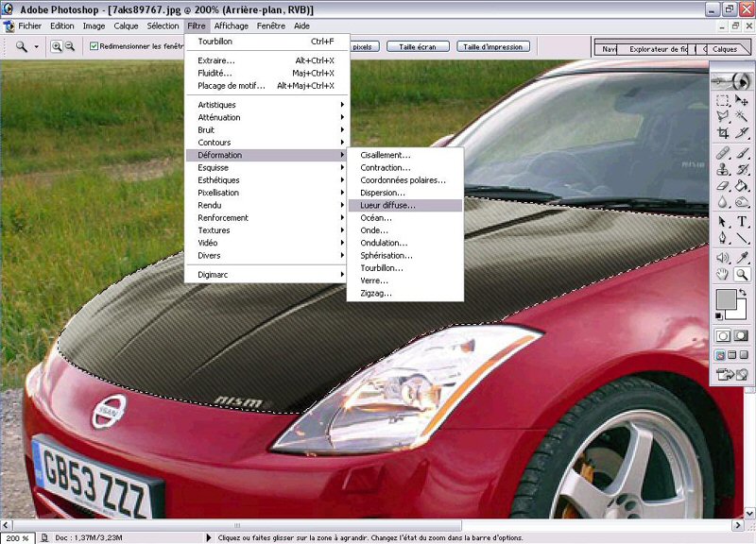The height and width of the screenshot is (544, 756).
Task: Choose Sphérisation filter
Action: 405,255
